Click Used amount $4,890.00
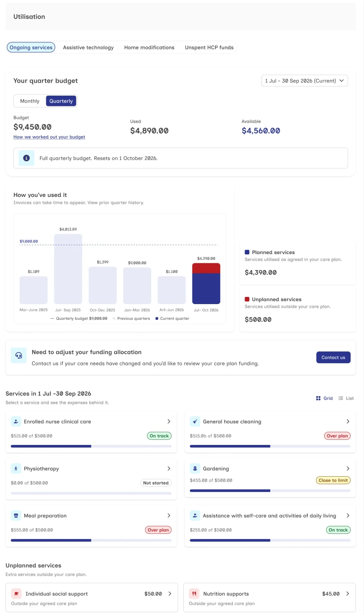This screenshot has height=615, width=364. (149, 131)
